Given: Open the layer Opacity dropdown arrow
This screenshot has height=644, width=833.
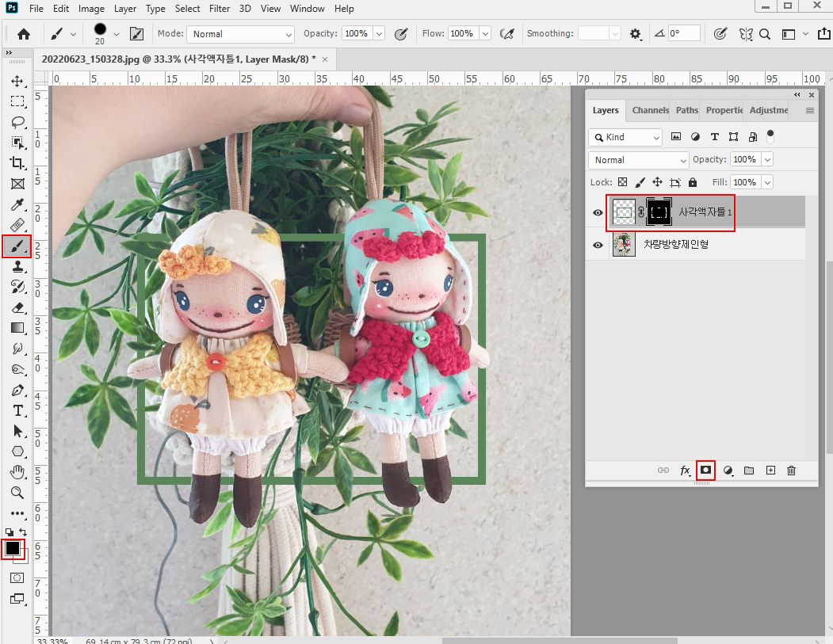Looking at the screenshot, I should tap(767, 160).
